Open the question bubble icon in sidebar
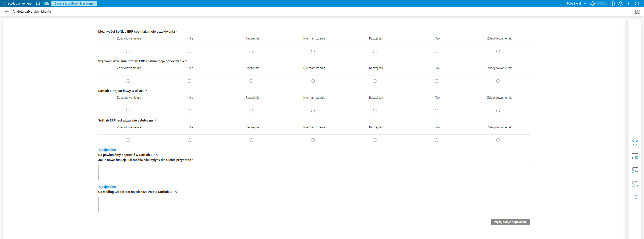 coord(635,170)
